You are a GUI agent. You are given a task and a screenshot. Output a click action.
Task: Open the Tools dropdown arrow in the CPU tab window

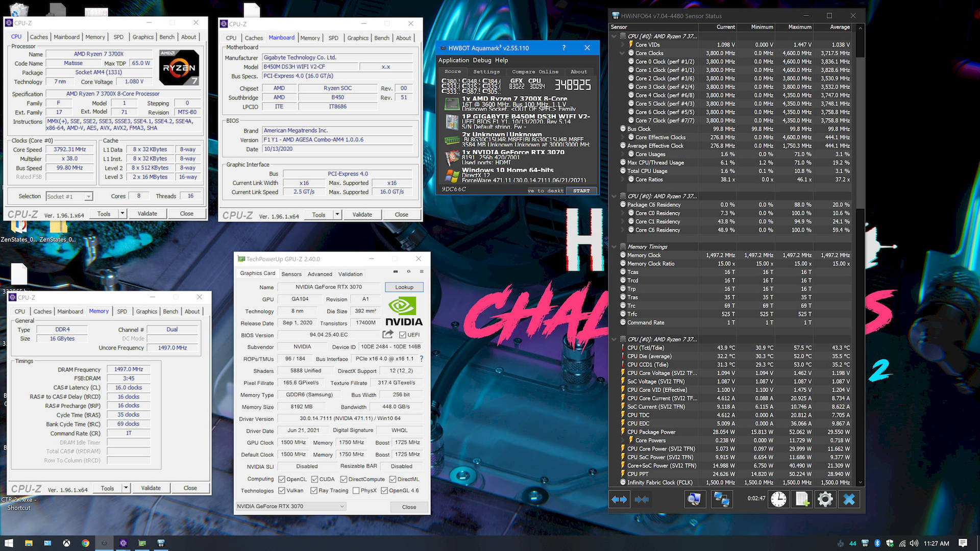(122, 214)
